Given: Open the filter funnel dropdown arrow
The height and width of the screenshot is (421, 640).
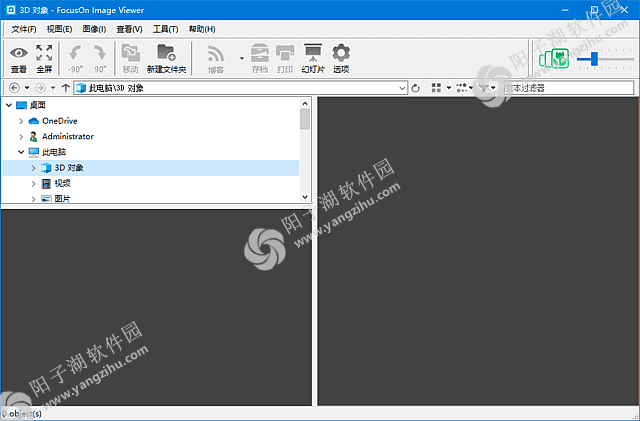Looking at the screenshot, I should point(493,88).
